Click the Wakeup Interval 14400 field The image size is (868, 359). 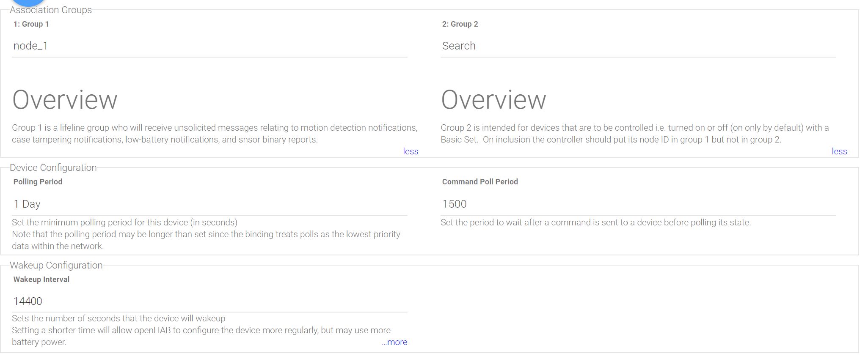point(209,301)
